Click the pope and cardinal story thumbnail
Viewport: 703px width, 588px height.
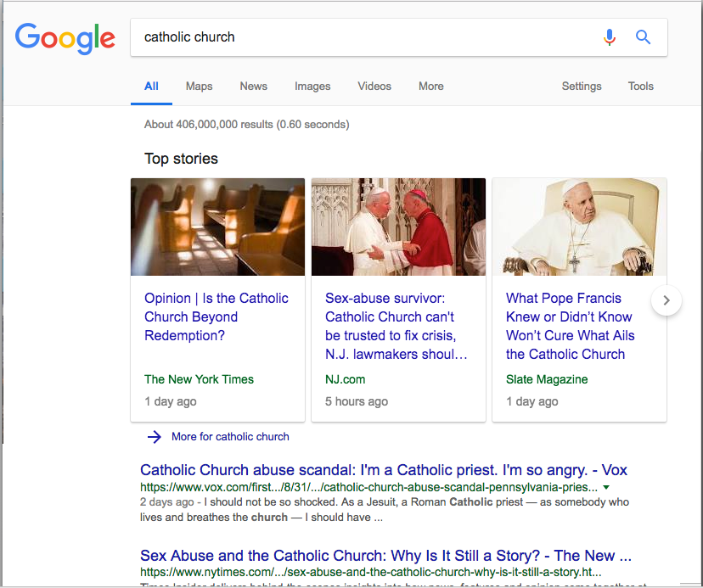click(398, 227)
